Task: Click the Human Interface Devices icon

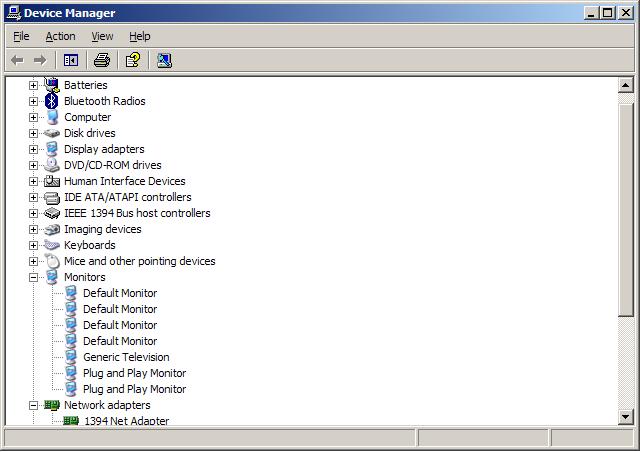Action: point(52,181)
